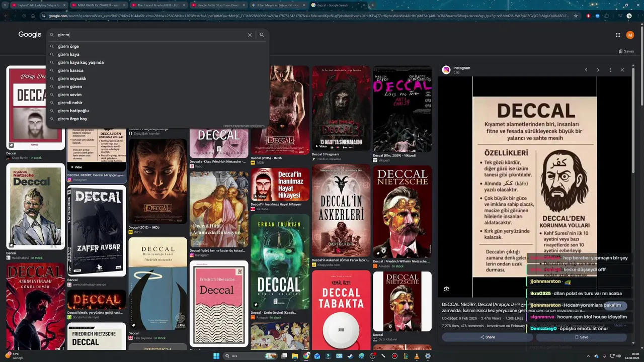The height and width of the screenshot is (362, 644).
Task: Choose the "gizem karaca" suggestion
Action: (x=70, y=70)
